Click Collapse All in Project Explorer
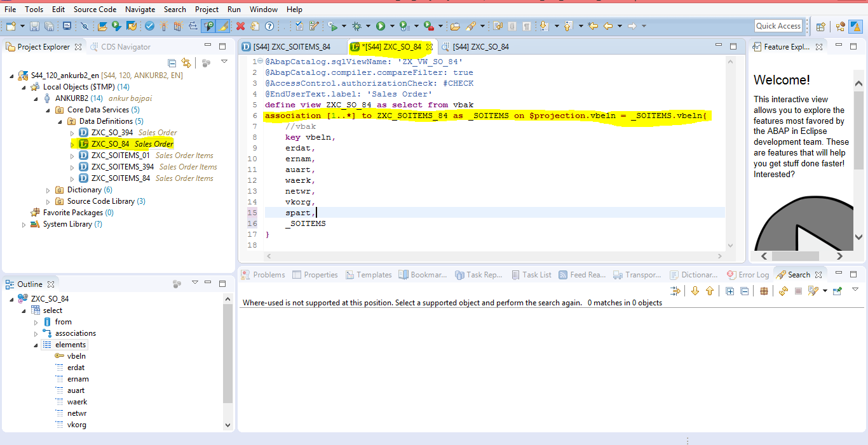Screen dimensions: 868x445 point(172,62)
